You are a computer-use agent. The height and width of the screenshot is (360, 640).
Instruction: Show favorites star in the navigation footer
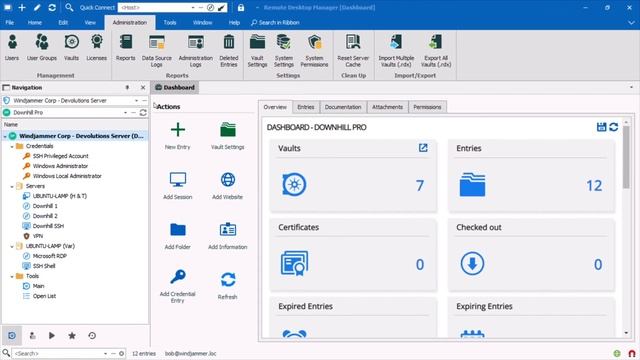tap(72, 336)
